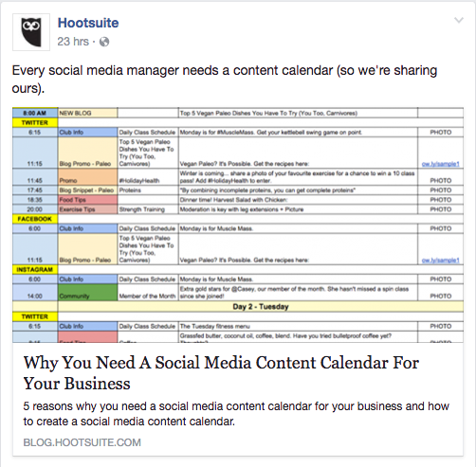Click 'Moderation is key with leg extensions' cell

[x=298, y=209]
